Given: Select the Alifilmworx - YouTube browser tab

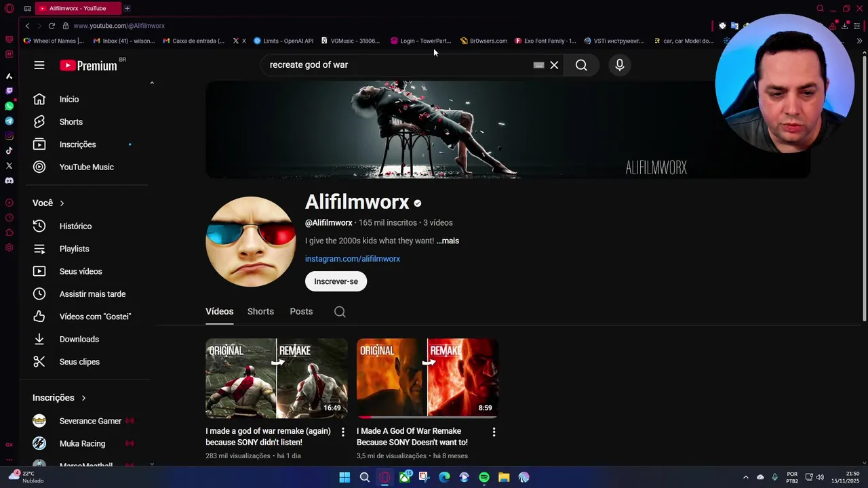Looking at the screenshot, I should [77, 8].
